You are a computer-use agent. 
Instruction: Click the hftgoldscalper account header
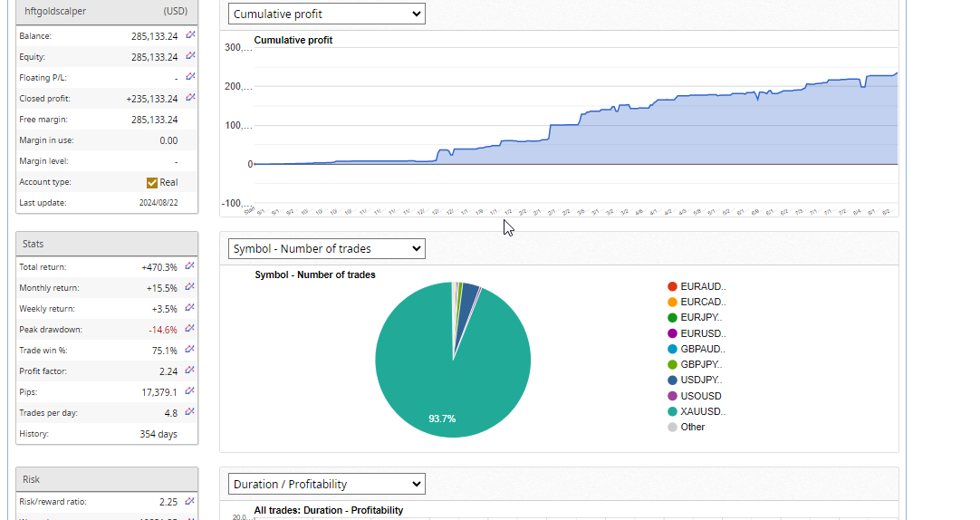(107, 12)
